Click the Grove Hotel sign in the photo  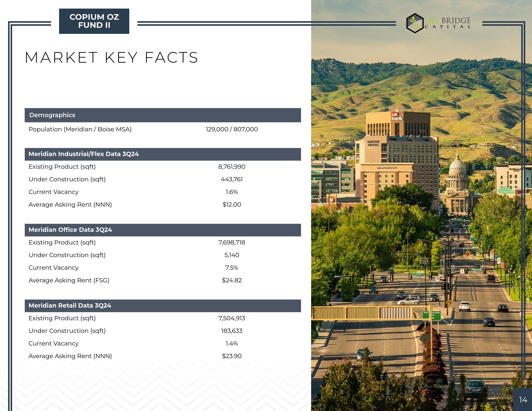click(373, 143)
